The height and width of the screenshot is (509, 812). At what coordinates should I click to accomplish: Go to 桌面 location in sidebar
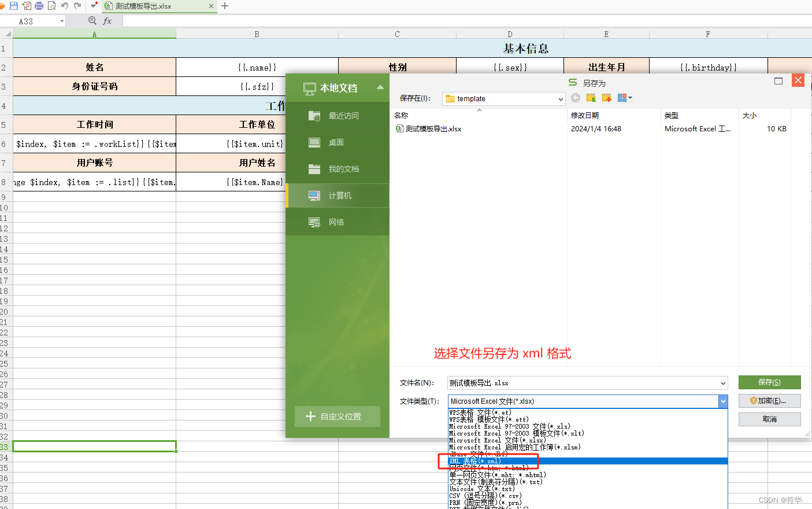point(338,142)
